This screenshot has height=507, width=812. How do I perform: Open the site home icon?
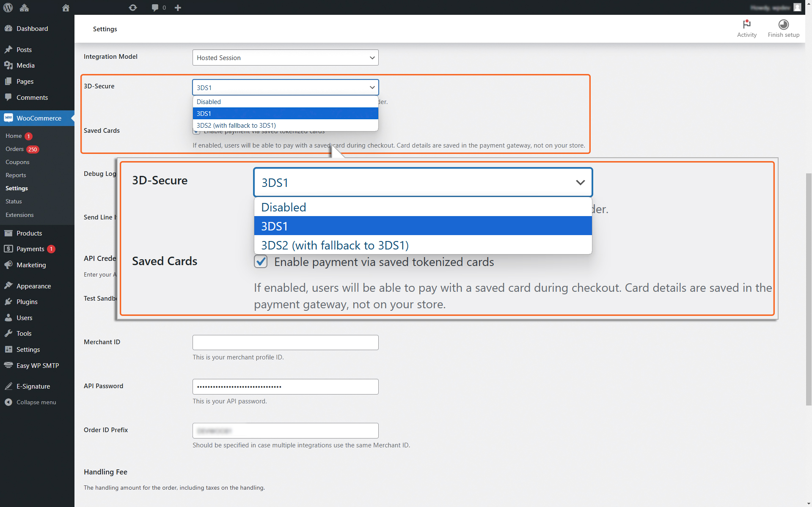(x=66, y=8)
